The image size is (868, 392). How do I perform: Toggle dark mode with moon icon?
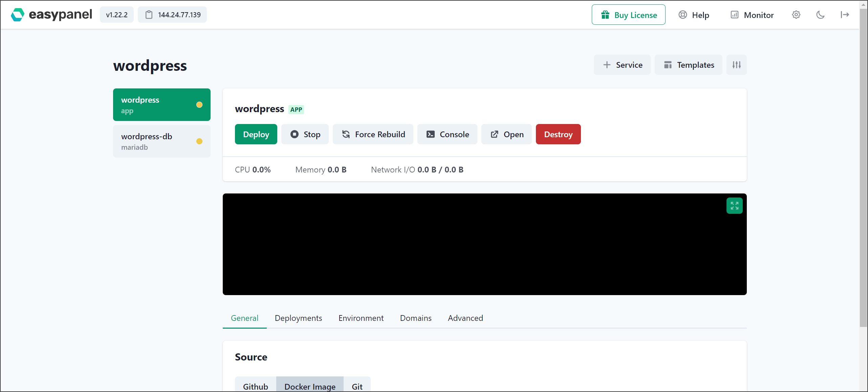(820, 15)
